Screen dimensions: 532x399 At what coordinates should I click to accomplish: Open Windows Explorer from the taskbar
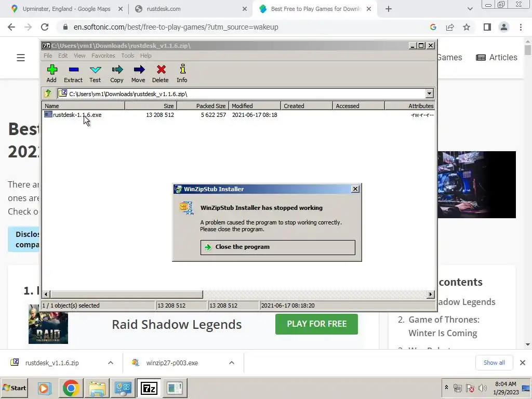[x=97, y=388]
